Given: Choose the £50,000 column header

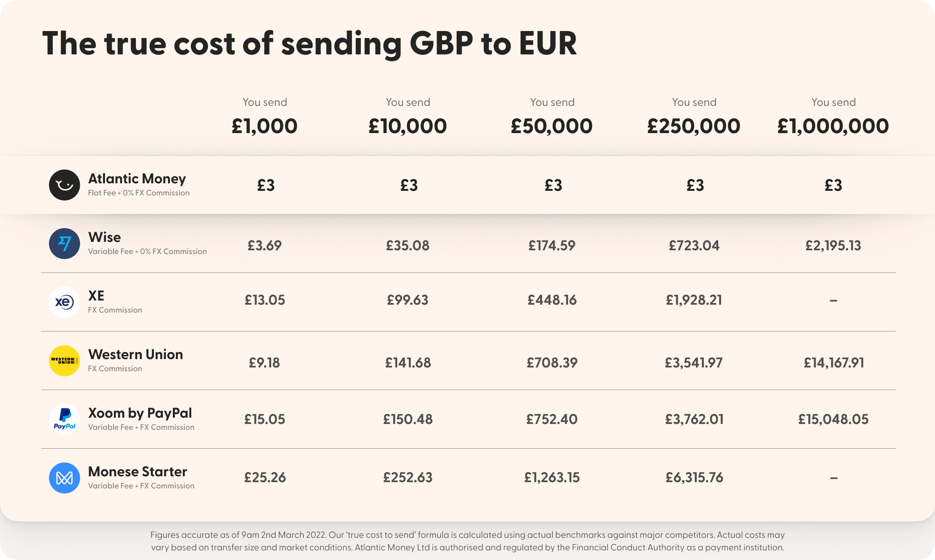Looking at the screenshot, I should tap(552, 126).
